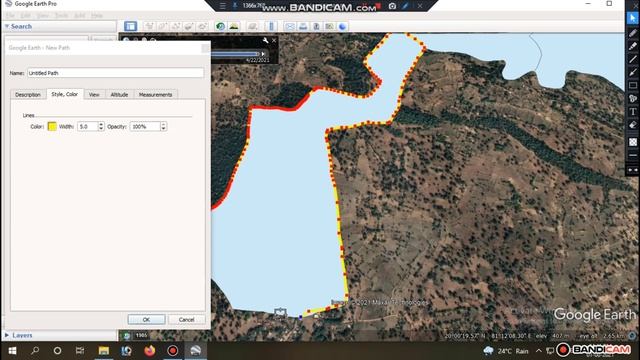Click the Print toolbar icon
Screen dimensions: 640x360
pos(303,27)
